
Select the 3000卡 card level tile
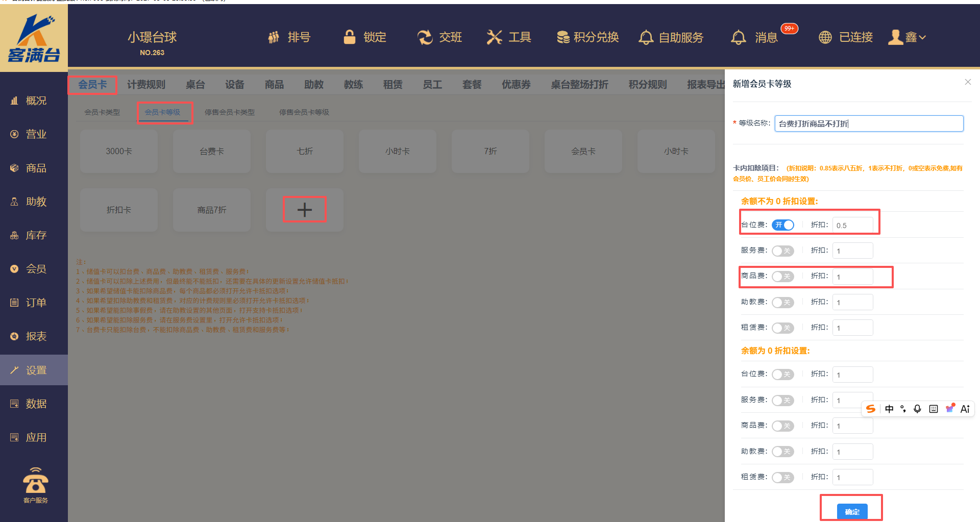pos(119,152)
